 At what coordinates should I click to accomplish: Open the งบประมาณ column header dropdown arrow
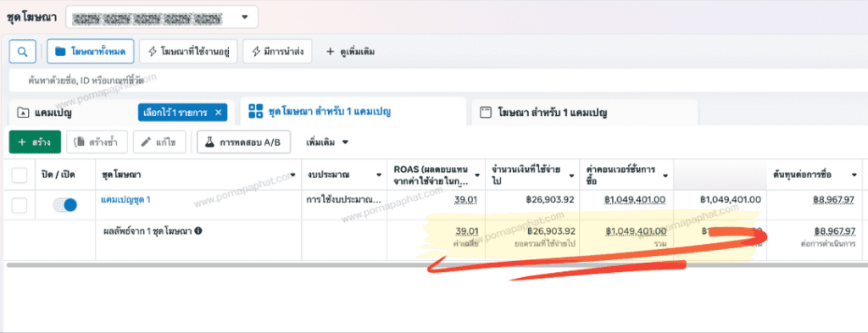[x=379, y=175]
